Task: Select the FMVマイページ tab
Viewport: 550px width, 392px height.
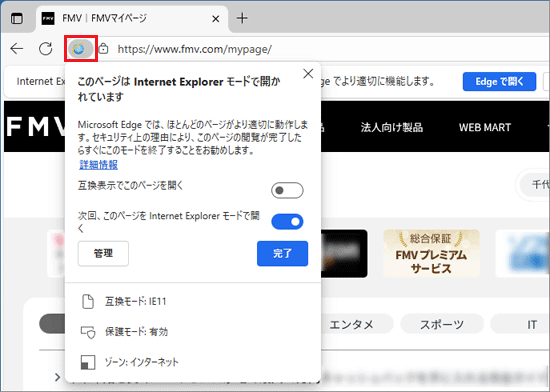Action: point(132,18)
